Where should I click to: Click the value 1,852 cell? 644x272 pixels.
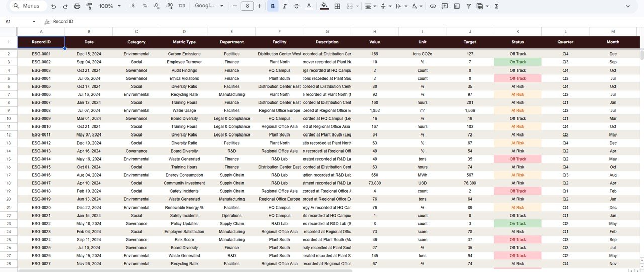tap(375, 110)
